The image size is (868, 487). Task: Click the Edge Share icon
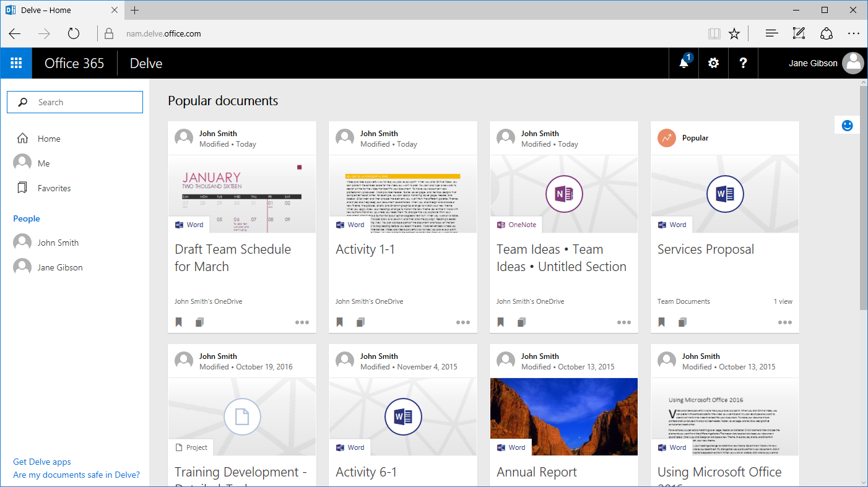827,34
